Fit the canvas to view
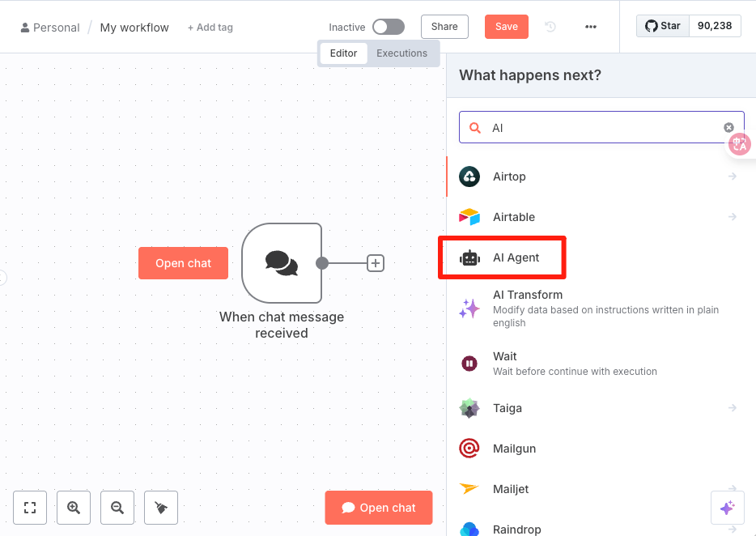This screenshot has width=756, height=536. tap(30, 508)
